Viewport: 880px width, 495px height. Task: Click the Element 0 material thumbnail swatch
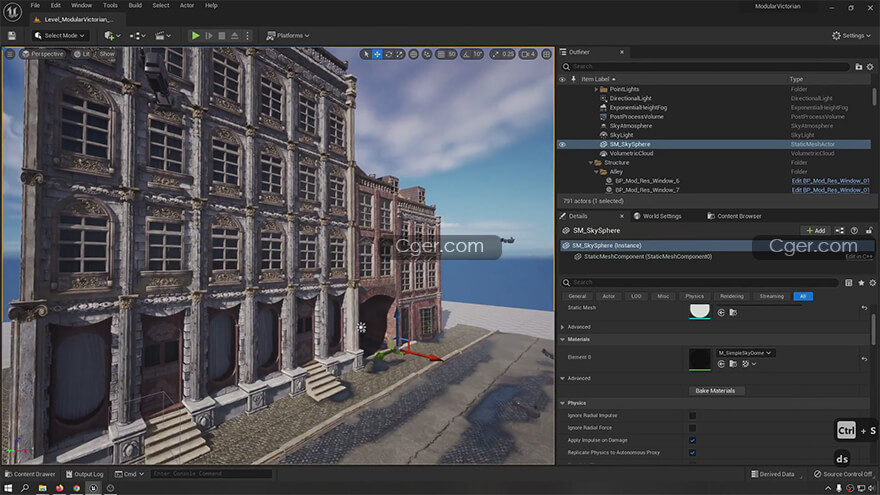pyautogui.click(x=700, y=358)
